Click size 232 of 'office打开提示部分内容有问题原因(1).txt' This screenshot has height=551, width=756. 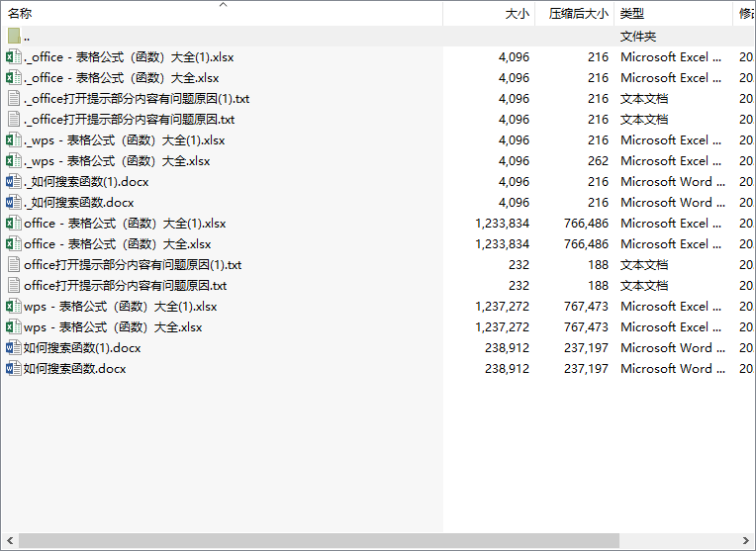519,264
